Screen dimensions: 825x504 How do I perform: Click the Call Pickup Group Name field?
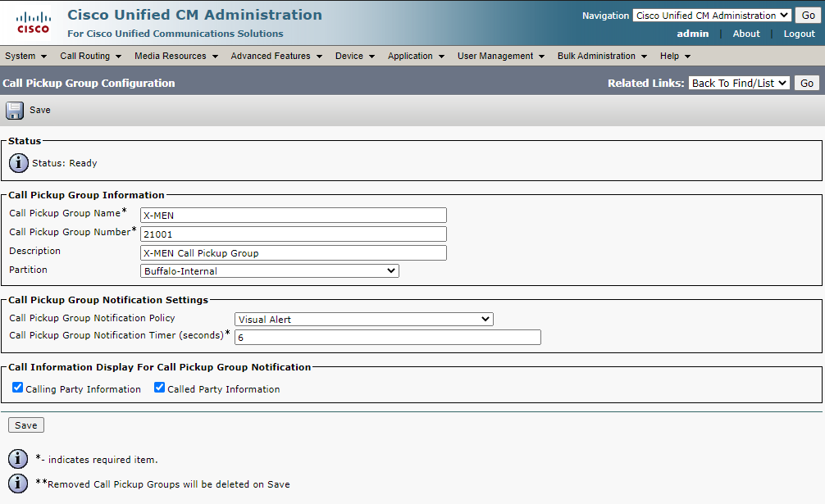tap(294, 216)
